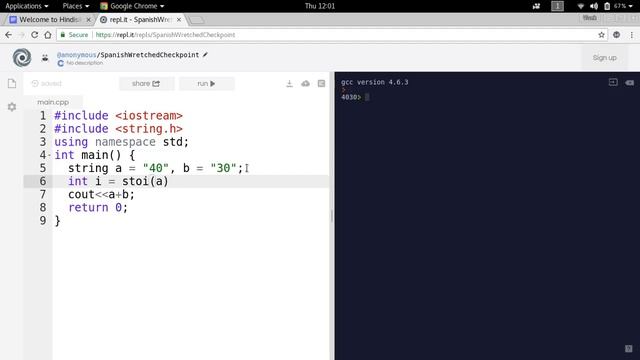Select the 'saved' status indicator
This screenshot has width=640, height=360.
pyautogui.click(x=47, y=84)
